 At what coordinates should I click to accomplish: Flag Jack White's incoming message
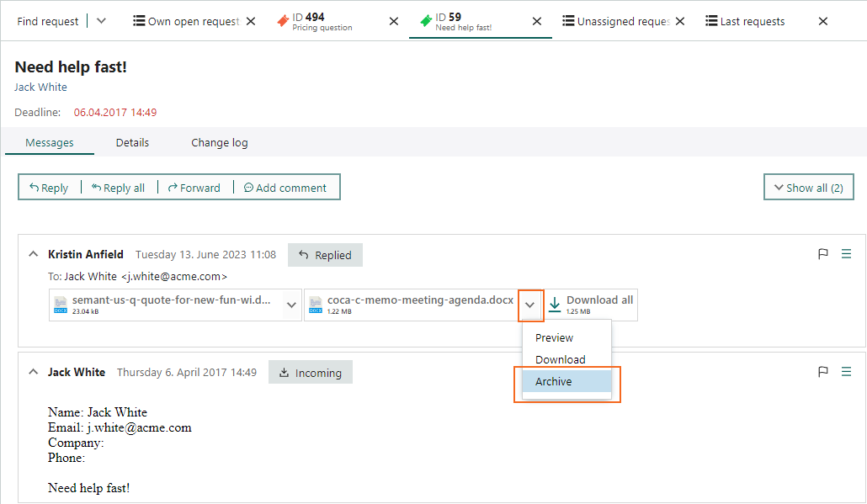(822, 371)
